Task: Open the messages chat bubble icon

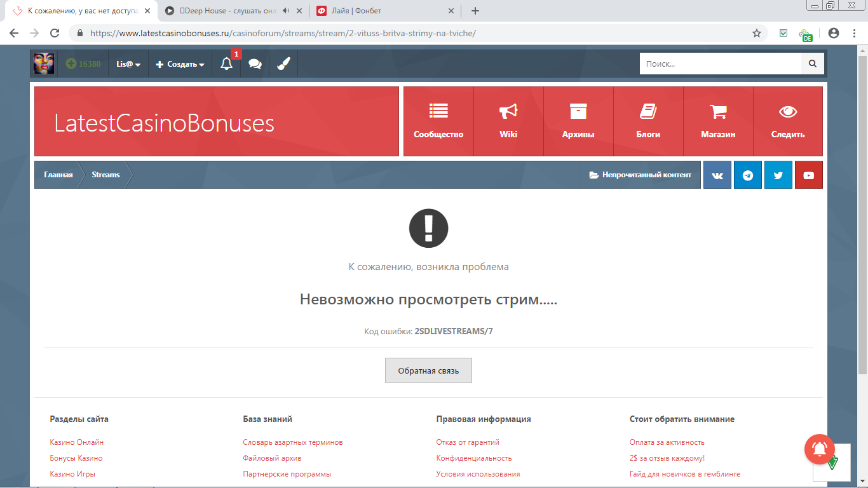Action: click(255, 64)
